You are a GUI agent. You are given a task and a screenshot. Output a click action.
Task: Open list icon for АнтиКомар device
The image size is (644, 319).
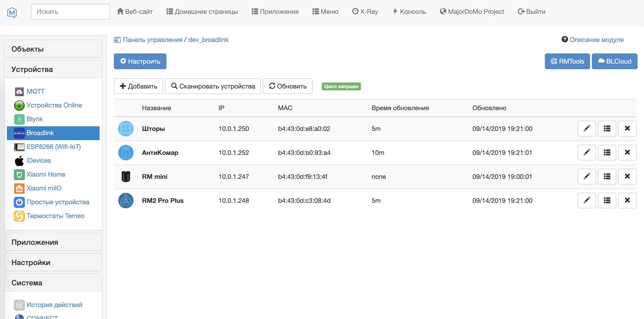[x=607, y=153]
